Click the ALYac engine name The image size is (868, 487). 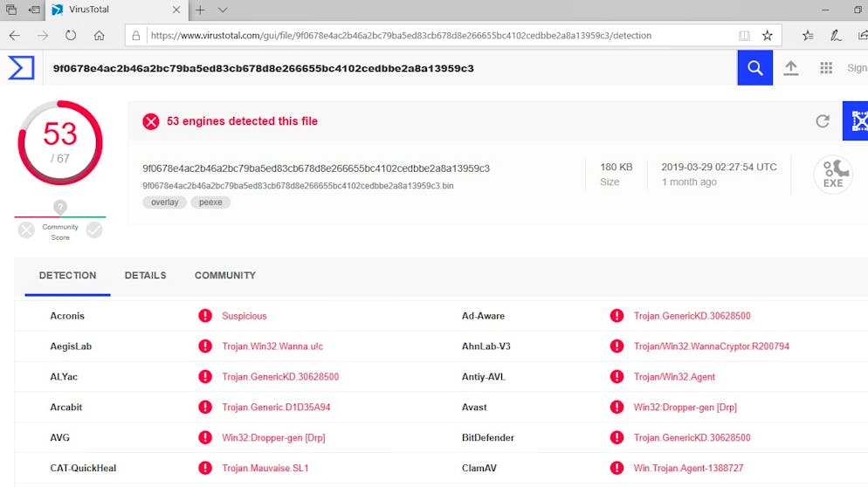click(x=64, y=377)
